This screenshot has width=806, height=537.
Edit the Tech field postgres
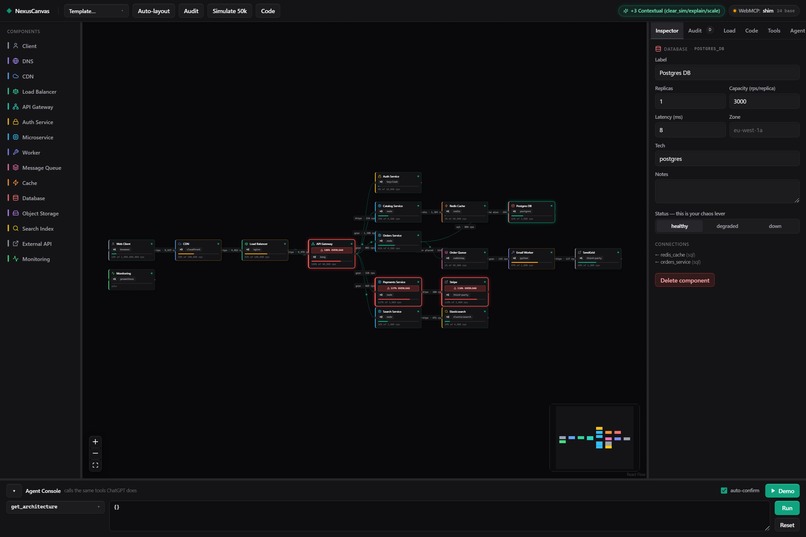click(727, 159)
